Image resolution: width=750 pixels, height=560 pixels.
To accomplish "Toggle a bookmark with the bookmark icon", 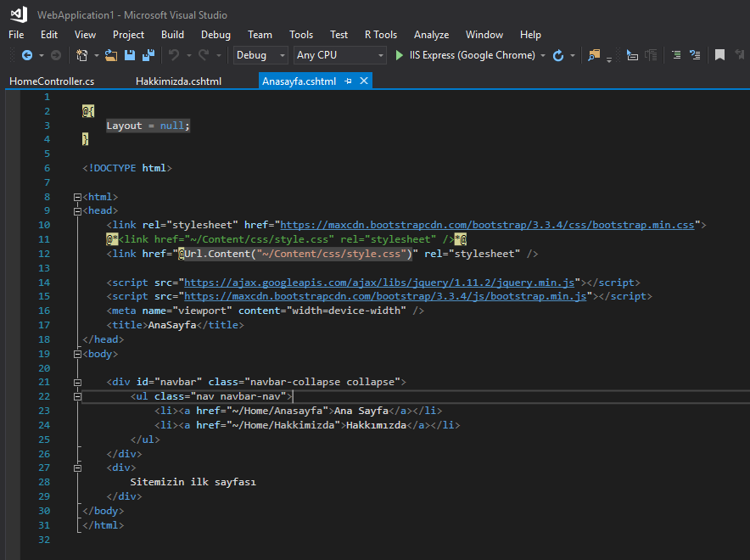I will (719, 55).
